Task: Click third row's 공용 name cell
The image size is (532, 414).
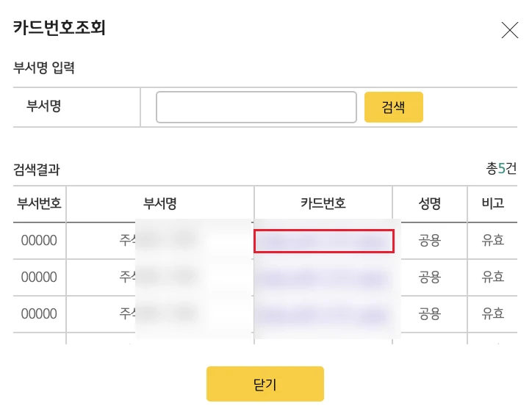Action: tap(430, 313)
